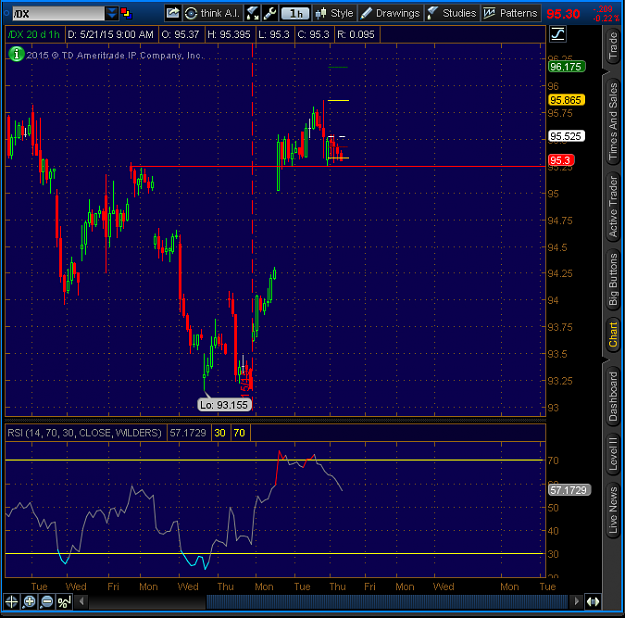Image resolution: width=625 pixels, height=618 pixels.
Task: Click the H: 95.395 high readout
Action: (x=229, y=35)
